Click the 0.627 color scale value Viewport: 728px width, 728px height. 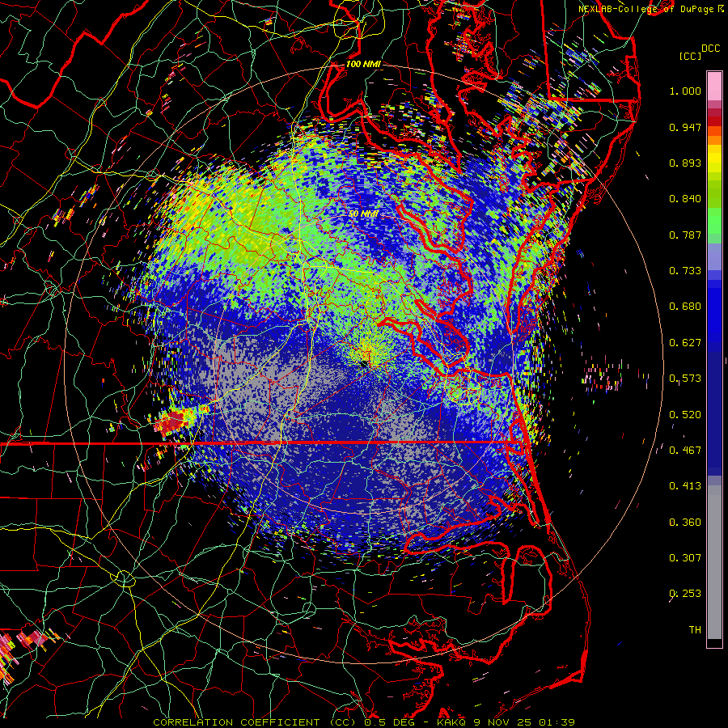pos(685,343)
